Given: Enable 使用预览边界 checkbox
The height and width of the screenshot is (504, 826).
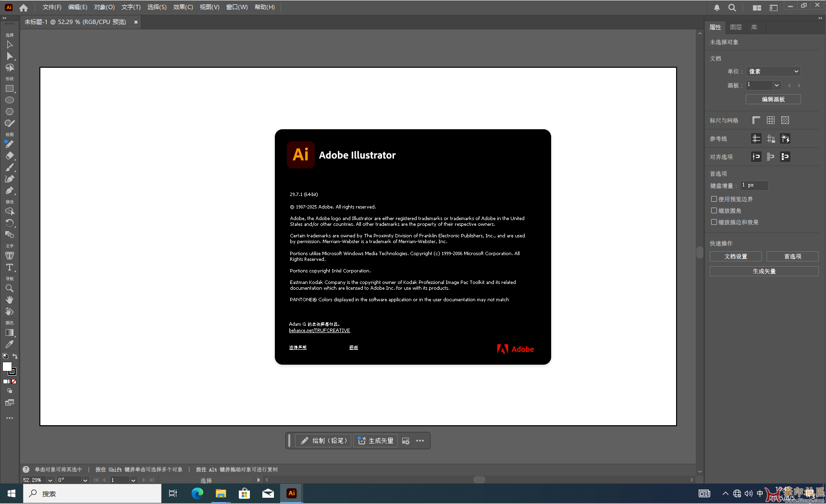Looking at the screenshot, I should pos(714,199).
